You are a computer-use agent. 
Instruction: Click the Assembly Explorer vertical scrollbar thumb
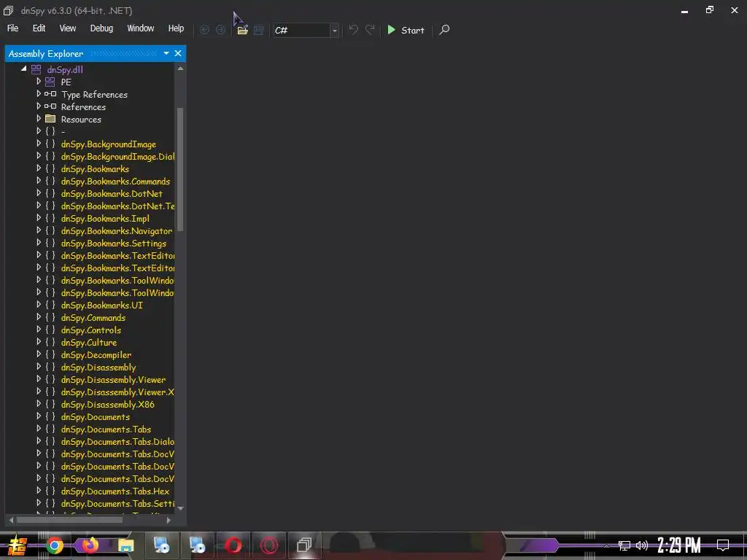tap(180, 169)
